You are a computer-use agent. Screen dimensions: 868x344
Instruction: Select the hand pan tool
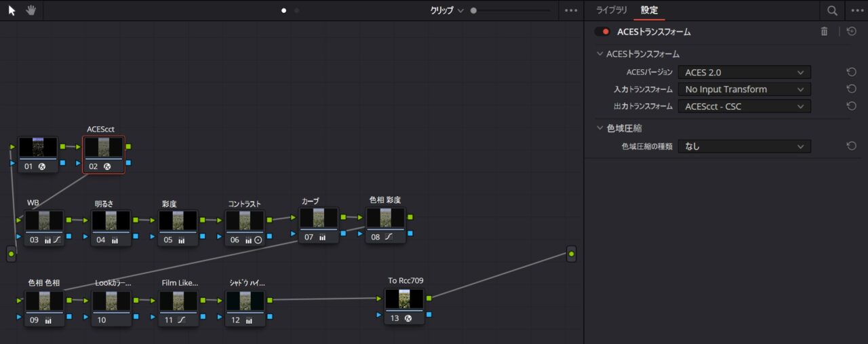[x=31, y=10]
